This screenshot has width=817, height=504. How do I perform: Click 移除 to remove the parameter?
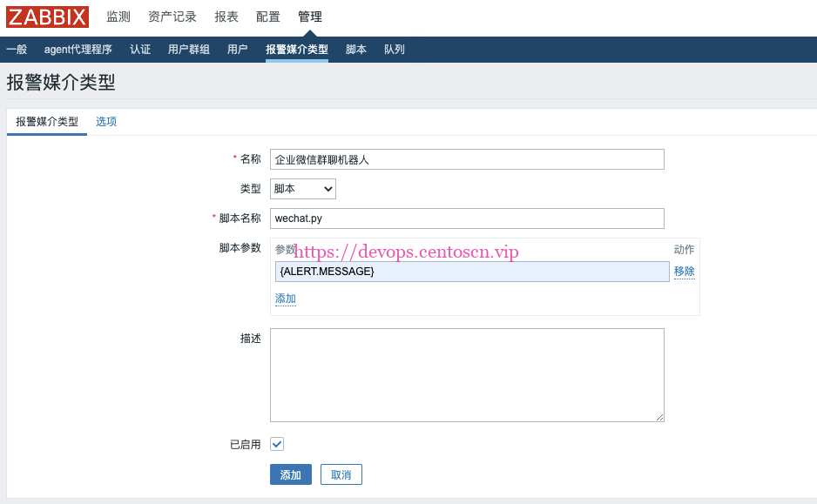[x=684, y=271]
